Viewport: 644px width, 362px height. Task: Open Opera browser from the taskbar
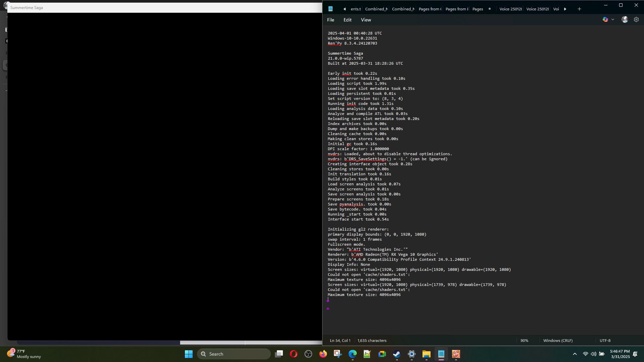pyautogui.click(x=293, y=354)
